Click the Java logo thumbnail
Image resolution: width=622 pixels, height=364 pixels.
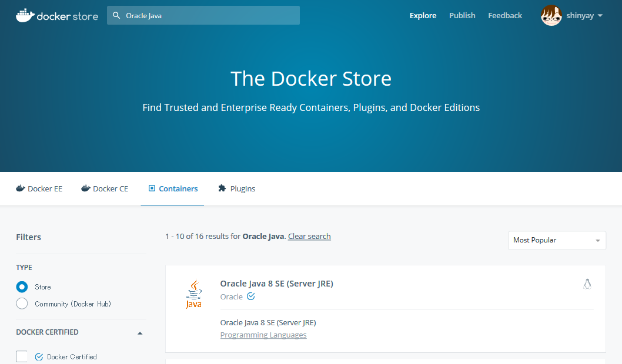pos(194,294)
